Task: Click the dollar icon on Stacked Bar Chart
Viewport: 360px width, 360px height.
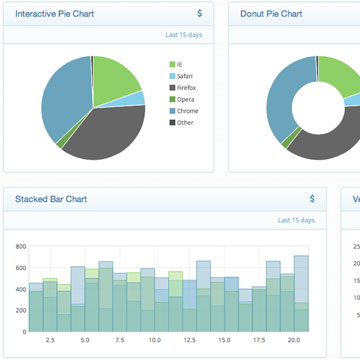Action: pyautogui.click(x=312, y=199)
